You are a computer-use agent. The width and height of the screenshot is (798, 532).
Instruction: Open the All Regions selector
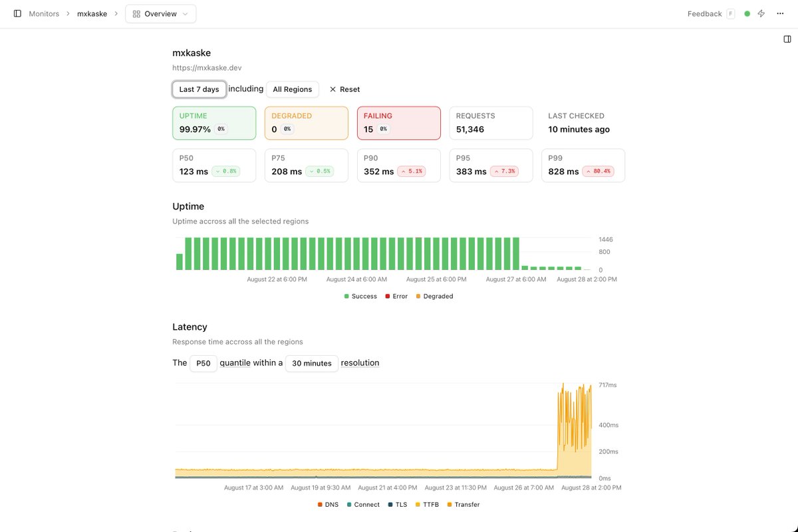pos(292,89)
